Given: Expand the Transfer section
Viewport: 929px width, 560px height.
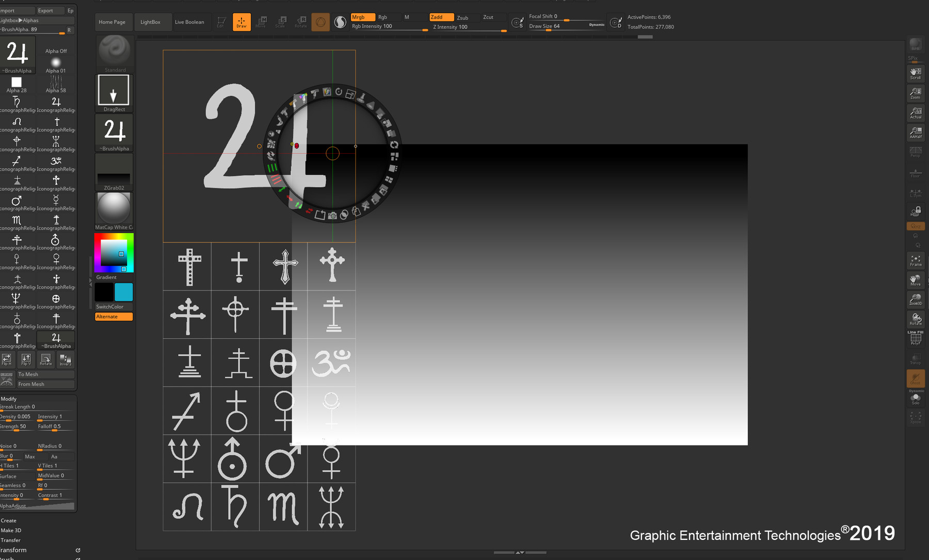Looking at the screenshot, I should [11, 540].
